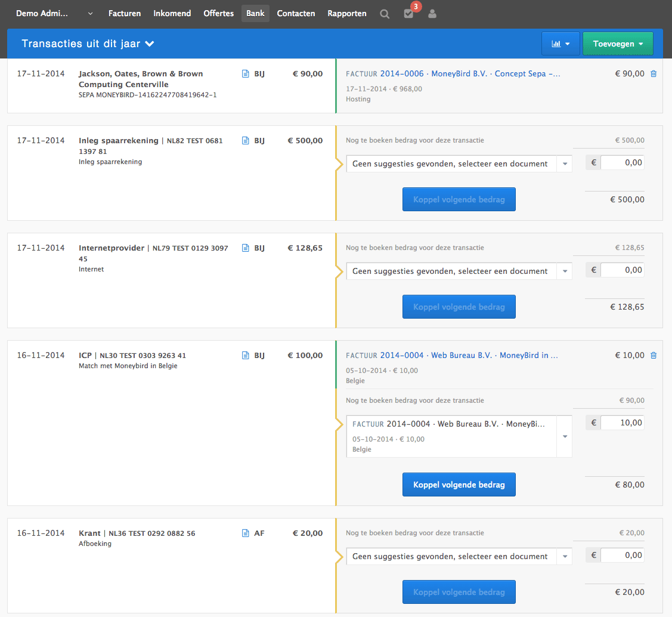
Task: Click document icon for Internetprovider transaction
Action: [x=245, y=248]
